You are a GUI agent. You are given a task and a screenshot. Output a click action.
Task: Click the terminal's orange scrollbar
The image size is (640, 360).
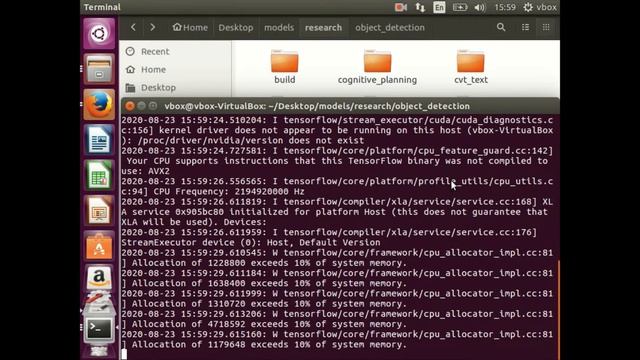click(558, 309)
